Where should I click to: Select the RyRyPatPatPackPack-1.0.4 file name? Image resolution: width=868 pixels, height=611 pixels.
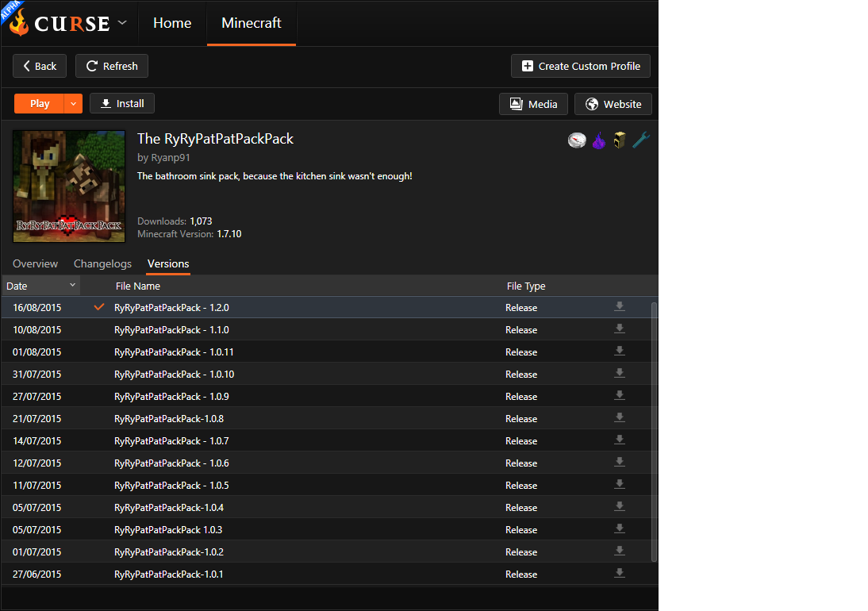tap(169, 508)
